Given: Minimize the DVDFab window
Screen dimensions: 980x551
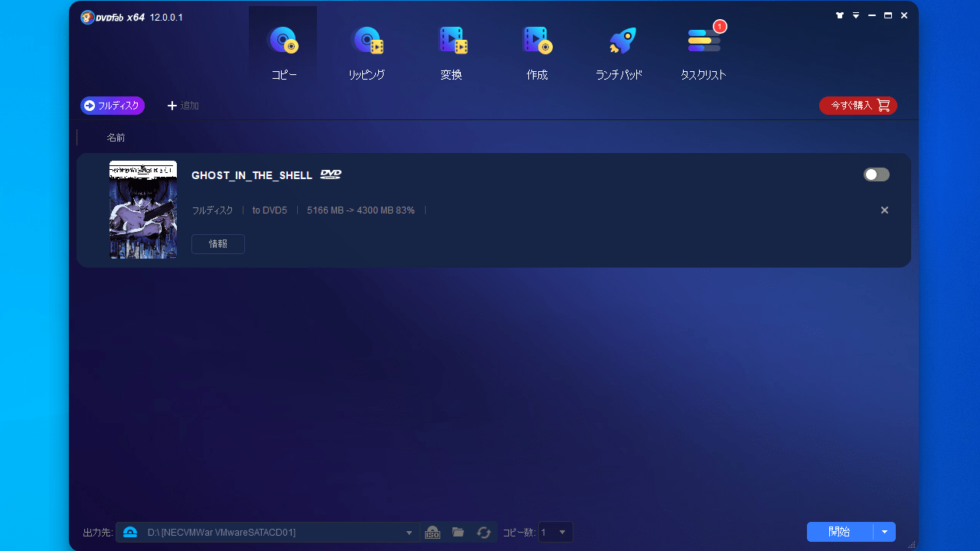Looking at the screenshot, I should pos(872,15).
